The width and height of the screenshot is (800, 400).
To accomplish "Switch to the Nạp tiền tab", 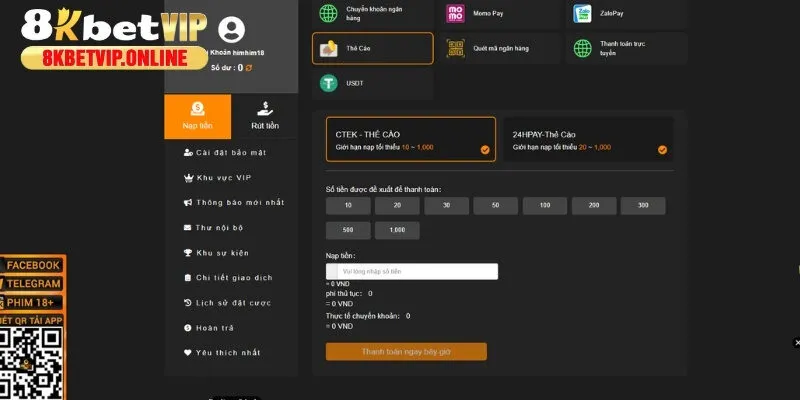I will pyautogui.click(x=197, y=116).
